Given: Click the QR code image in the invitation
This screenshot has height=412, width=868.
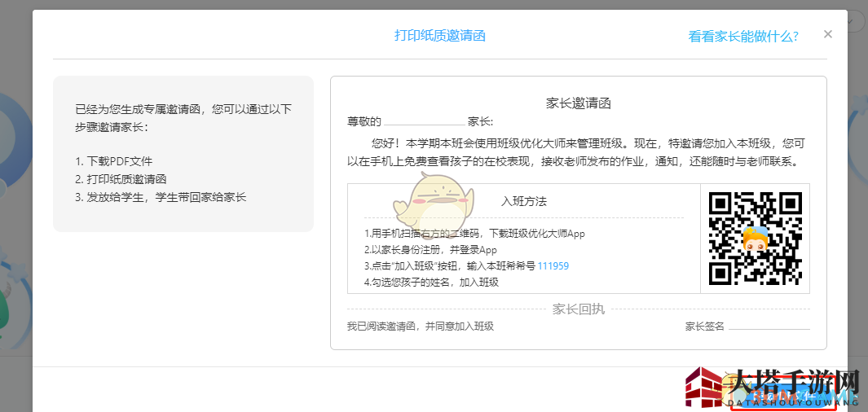Looking at the screenshot, I should point(755,239).
